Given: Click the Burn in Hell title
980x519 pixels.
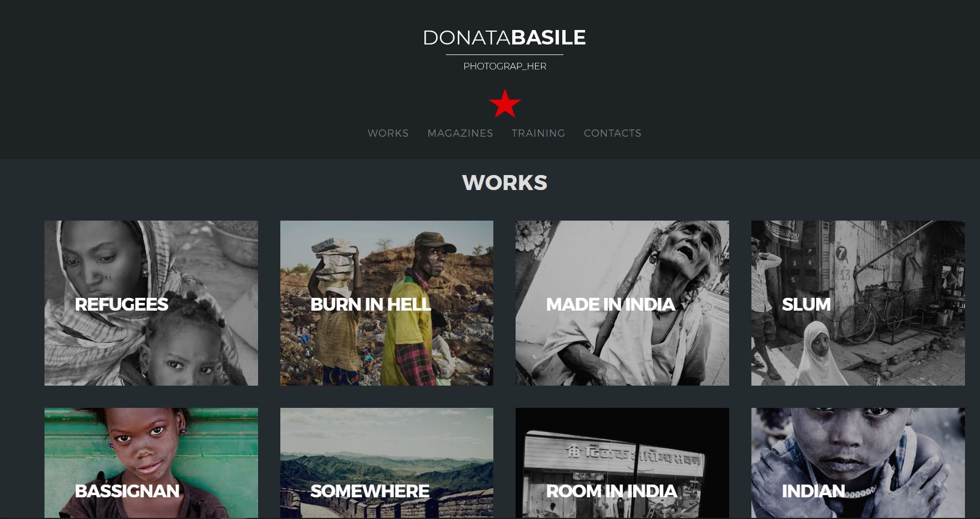Looking at the screenshot, I should tap(370, 305).
